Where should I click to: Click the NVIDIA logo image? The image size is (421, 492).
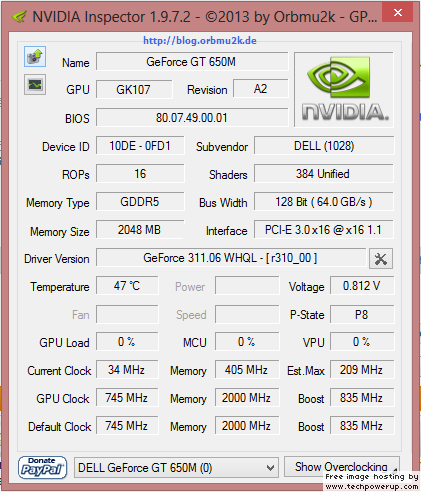click(344, 90)
